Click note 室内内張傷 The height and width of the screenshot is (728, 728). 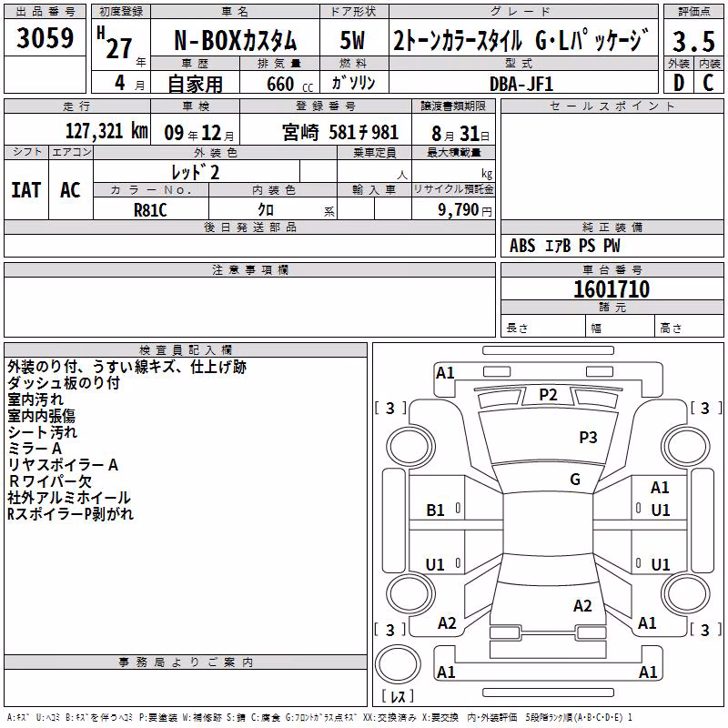tap(41, 416)
